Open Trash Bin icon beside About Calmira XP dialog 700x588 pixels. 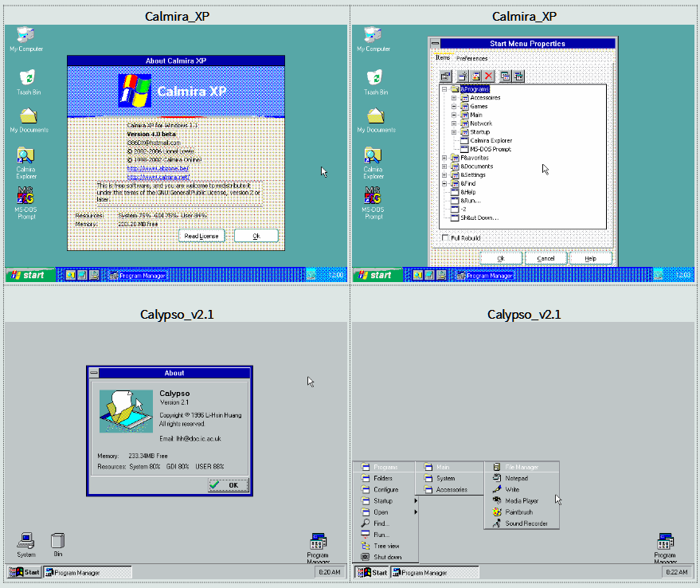tap(28, 82)
